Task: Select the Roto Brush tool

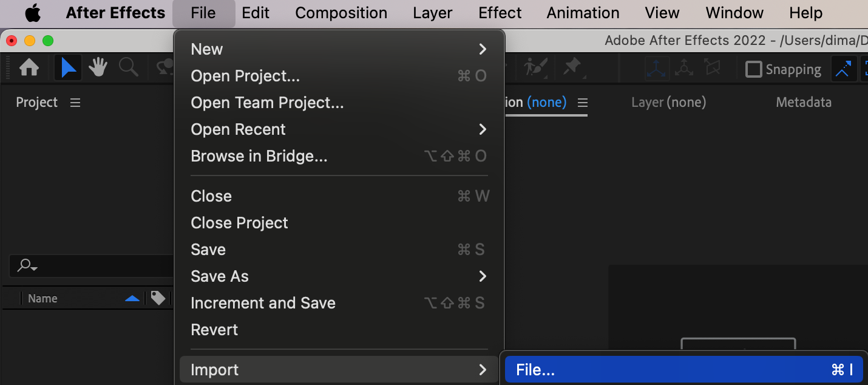Action: tap(537, 67)
